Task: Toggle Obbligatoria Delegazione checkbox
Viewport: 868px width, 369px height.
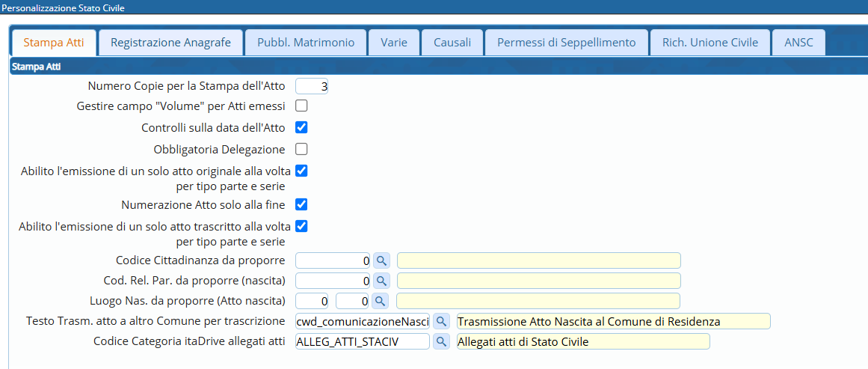Action: (302, 149)
